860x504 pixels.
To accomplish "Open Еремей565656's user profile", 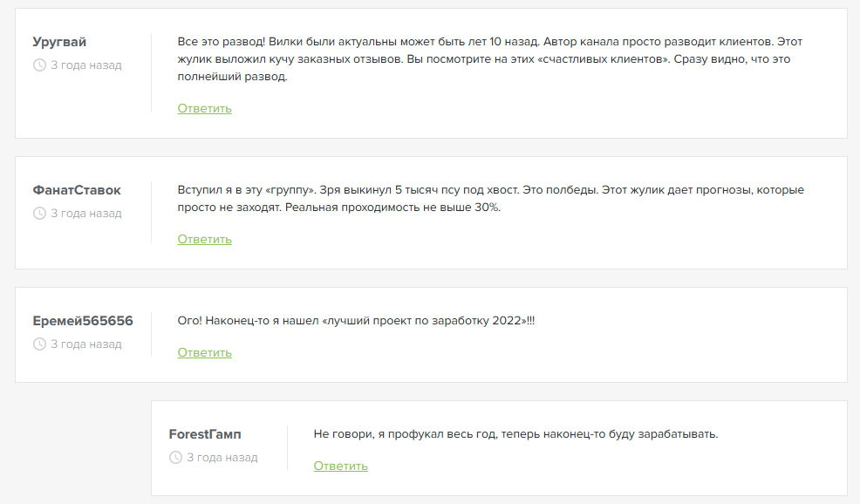I will (81, 320).
